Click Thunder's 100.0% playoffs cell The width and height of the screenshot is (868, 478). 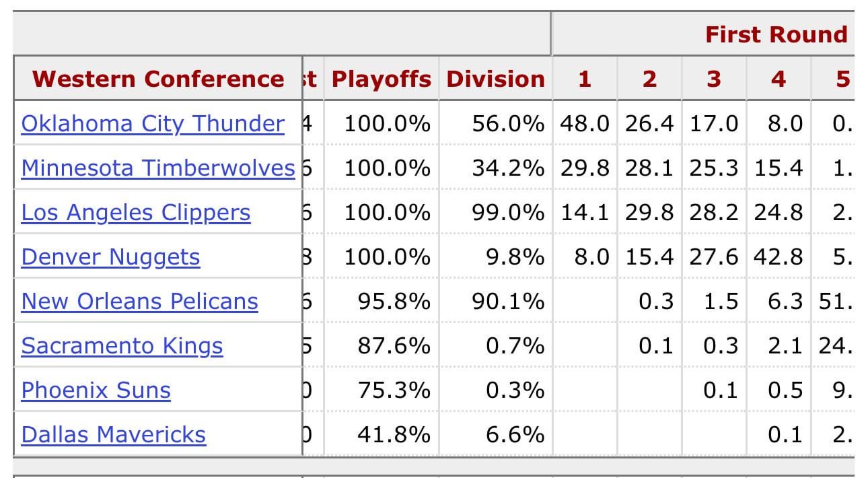click(x=387, y=124)
